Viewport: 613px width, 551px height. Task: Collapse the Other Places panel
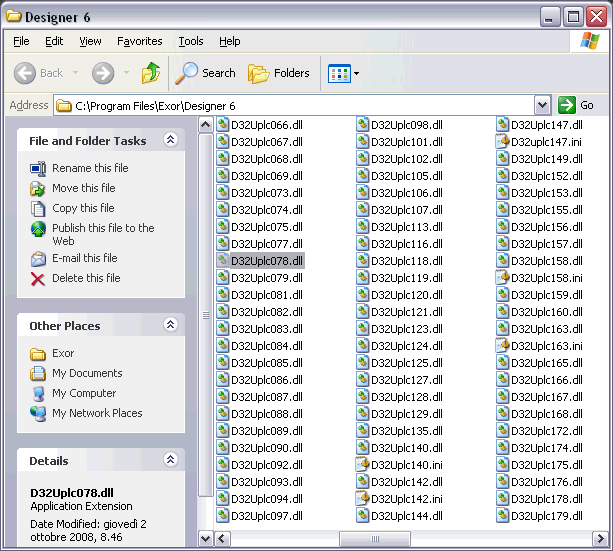[170, 325]
